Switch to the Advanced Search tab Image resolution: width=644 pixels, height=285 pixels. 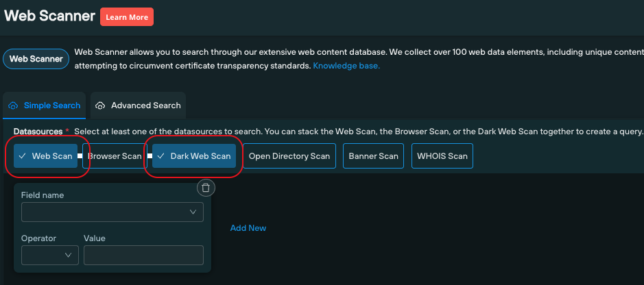[145, 106]
